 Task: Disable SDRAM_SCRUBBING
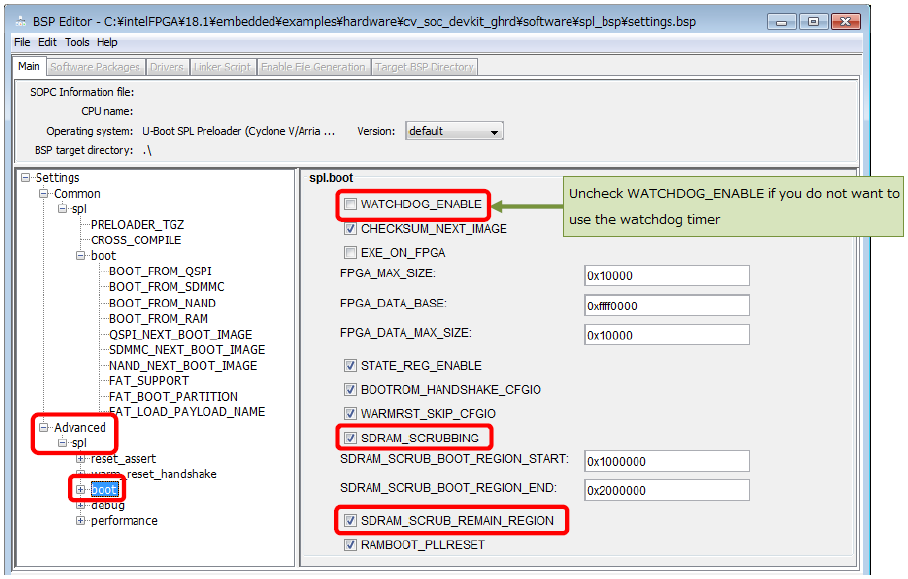coord(351,437)
